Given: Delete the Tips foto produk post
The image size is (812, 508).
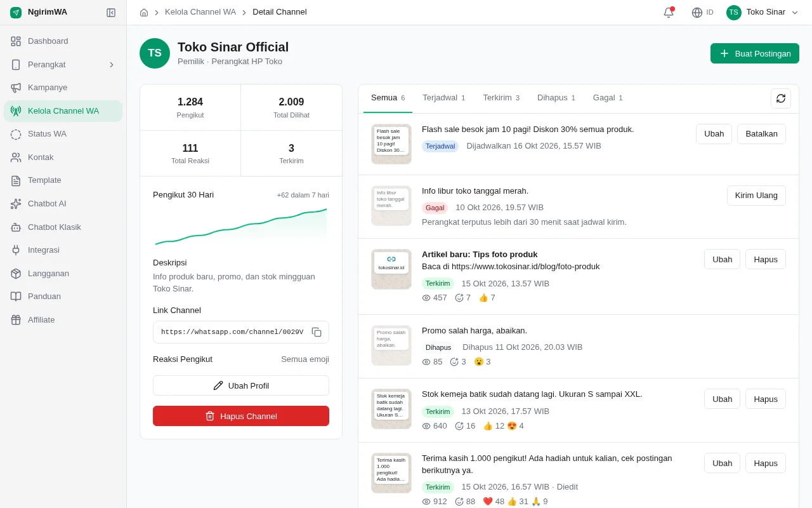Looking at the screenshot, I should pyautogui.click(x=766, y=259).
